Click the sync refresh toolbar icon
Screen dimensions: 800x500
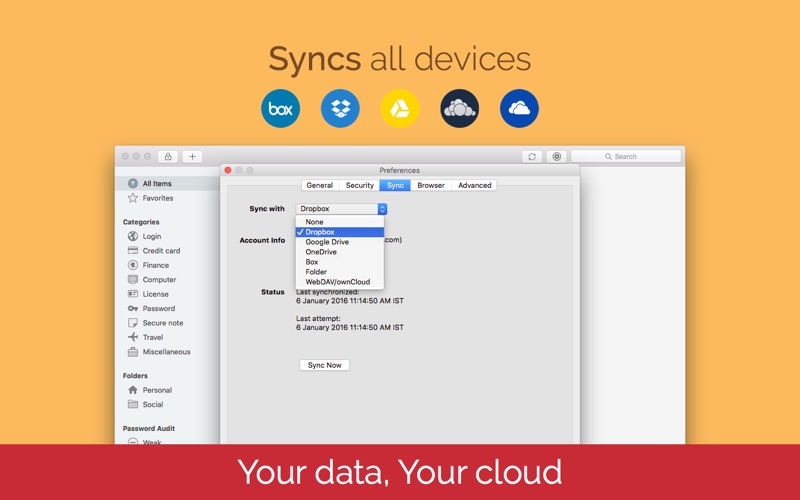(532, 157)
